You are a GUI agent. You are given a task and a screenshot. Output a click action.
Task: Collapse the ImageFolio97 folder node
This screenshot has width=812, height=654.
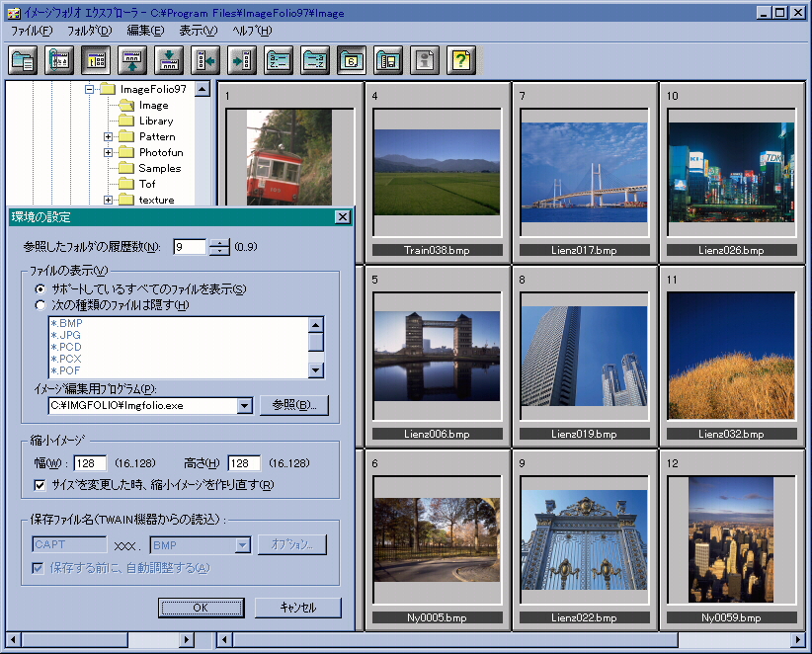(89, 90)
